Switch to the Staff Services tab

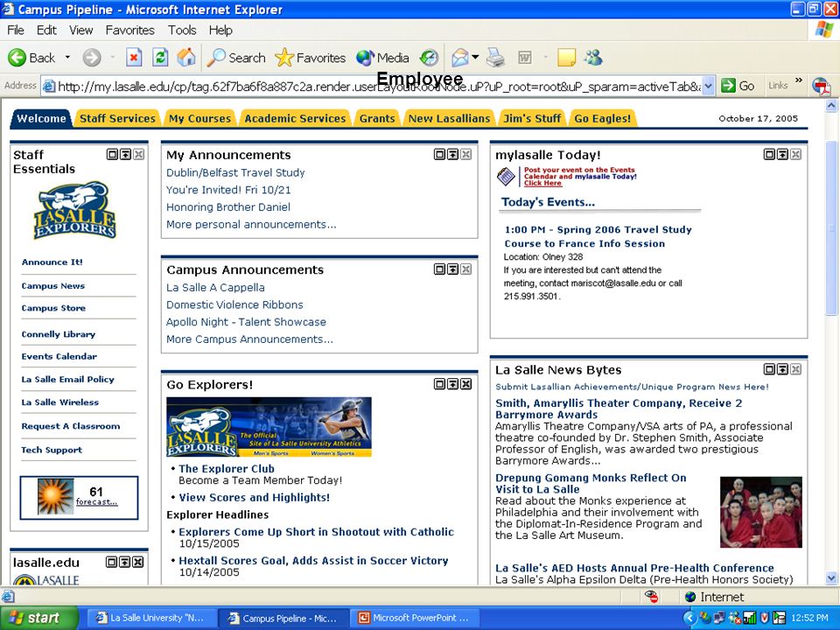tap(117, 118)
